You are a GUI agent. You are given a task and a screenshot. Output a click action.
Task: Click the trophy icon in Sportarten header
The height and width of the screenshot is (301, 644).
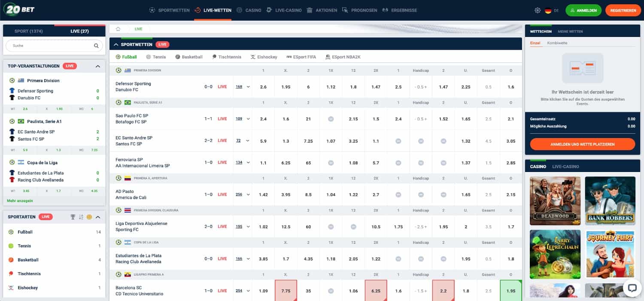(x=73, y=217)
